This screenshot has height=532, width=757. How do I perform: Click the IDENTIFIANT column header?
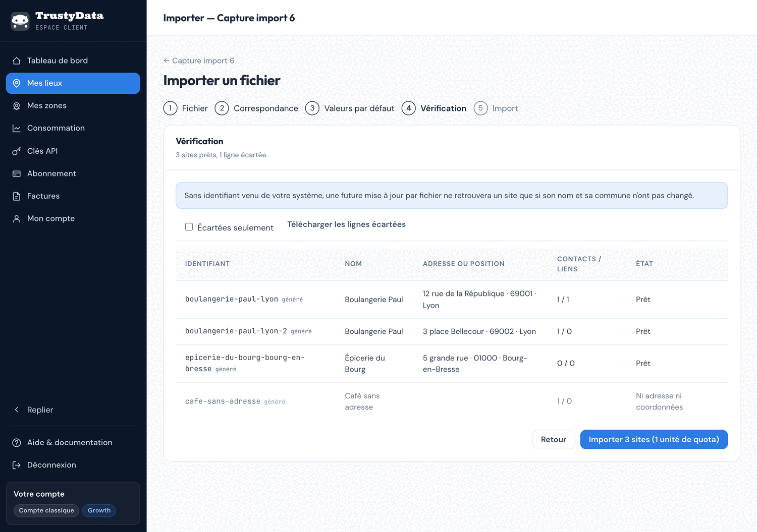point(207,264)
